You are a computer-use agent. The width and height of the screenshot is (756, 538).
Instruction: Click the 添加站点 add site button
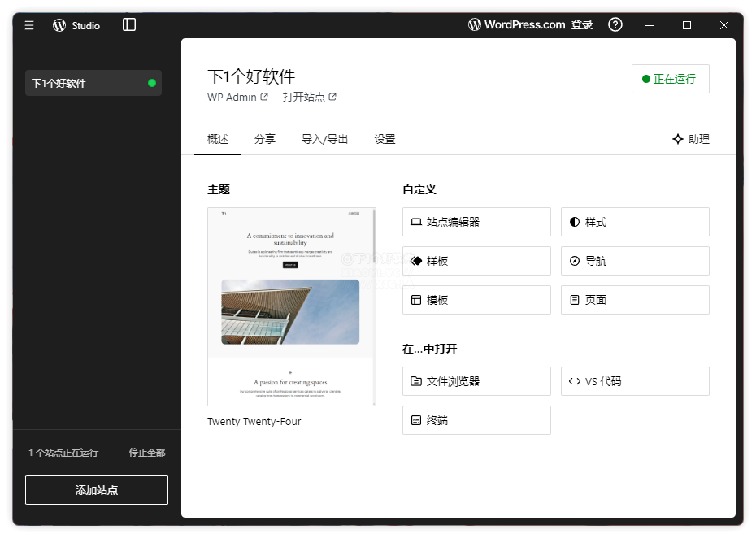point(97,490)
